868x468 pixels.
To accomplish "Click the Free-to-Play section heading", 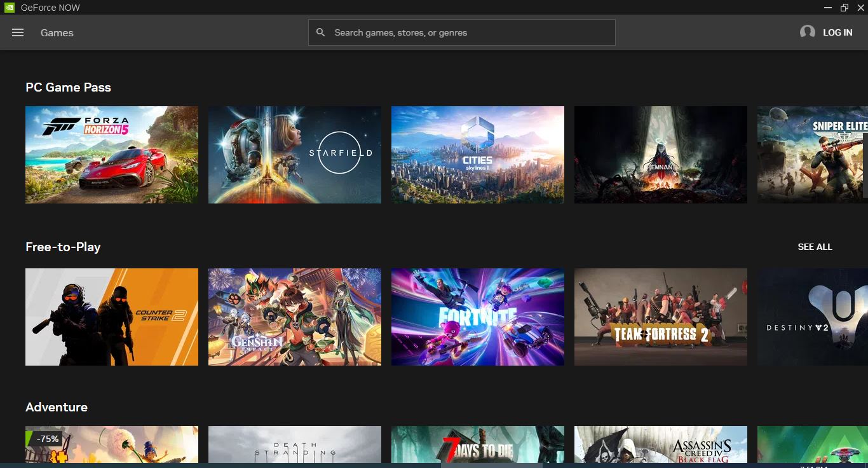I will [x=63, y=247].
